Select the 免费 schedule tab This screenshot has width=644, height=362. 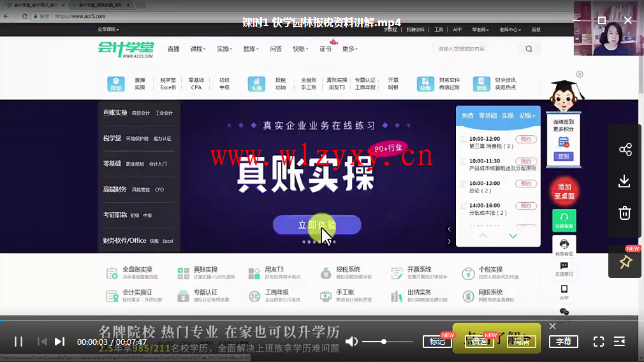pyautogui.click(x=467, y=116)
